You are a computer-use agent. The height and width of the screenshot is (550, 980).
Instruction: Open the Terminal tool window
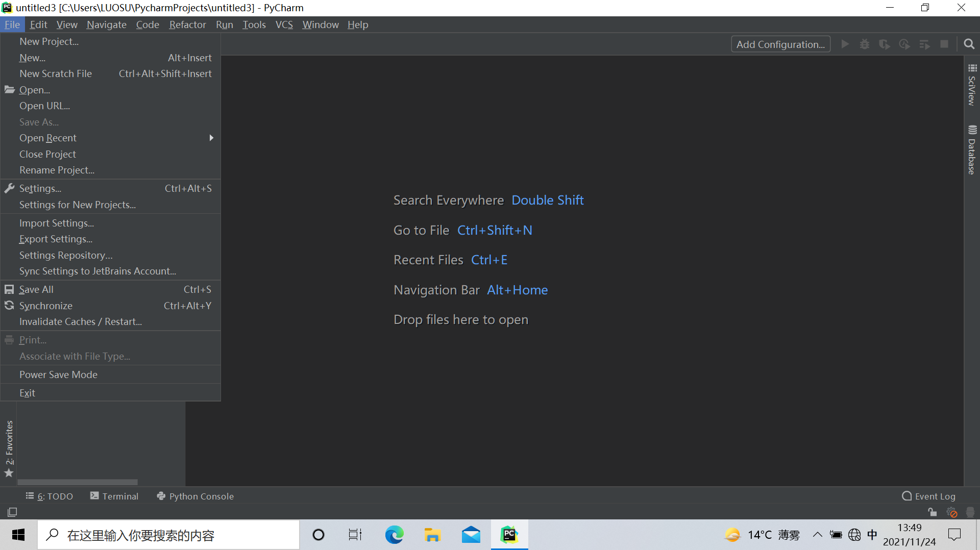tap(114, 495)
